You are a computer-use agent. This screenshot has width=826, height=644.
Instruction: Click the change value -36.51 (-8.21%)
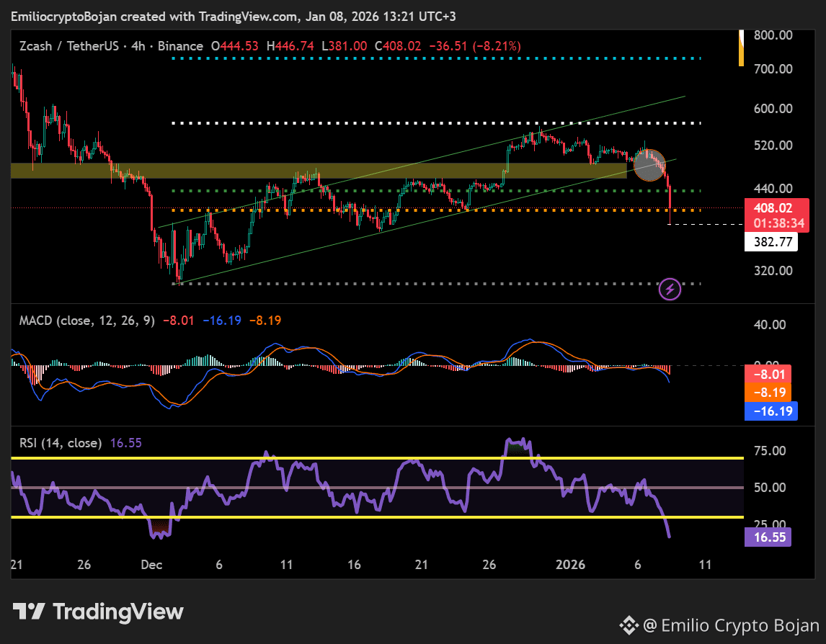pos(475,46)
